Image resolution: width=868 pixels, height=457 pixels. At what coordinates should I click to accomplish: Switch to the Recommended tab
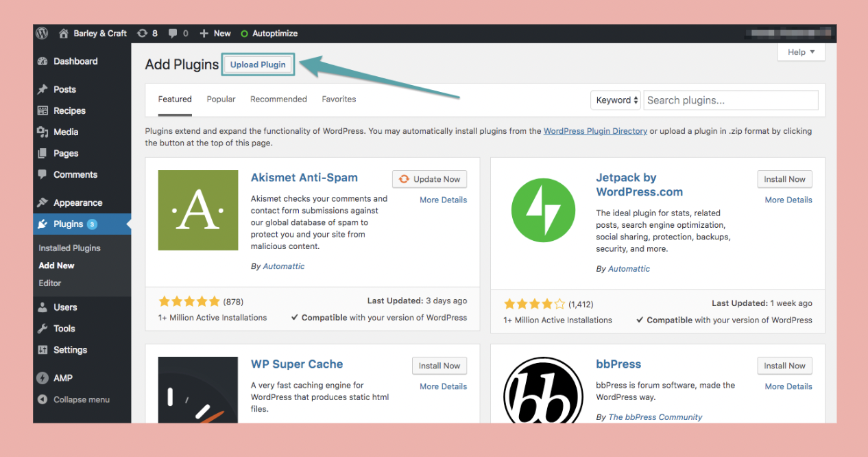click(x=278, y=99)
